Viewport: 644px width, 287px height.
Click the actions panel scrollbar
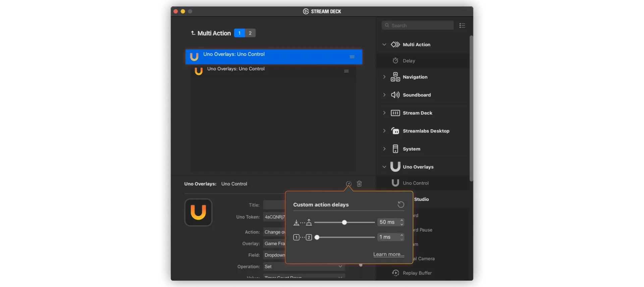(x=471, y=109)
